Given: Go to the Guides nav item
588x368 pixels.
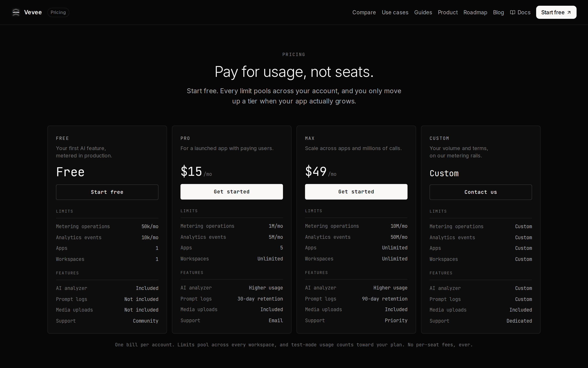Looking at the screenshot, I should pyautogui.click(x=423, y=12).
